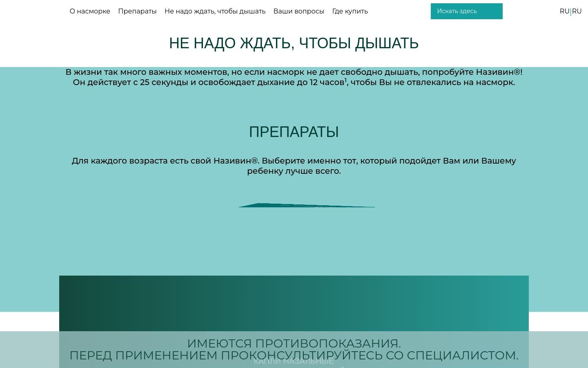Click the warning "ИМЕЮТСЯ ПРОТИВОПОКАЗАНИЯ."
The image size is (588, 368).
294,343
